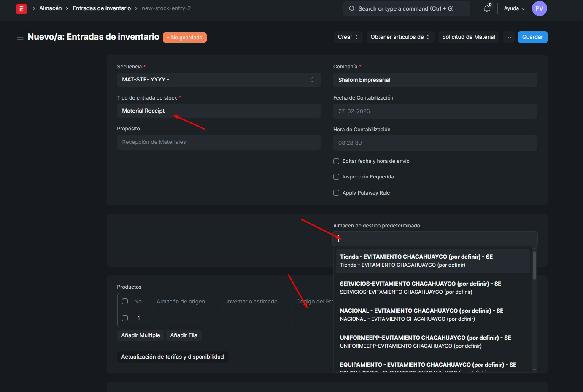Expand the Obtener artículos de dropdown
Viewport: 583px width, 392px height.
[399, 37]
